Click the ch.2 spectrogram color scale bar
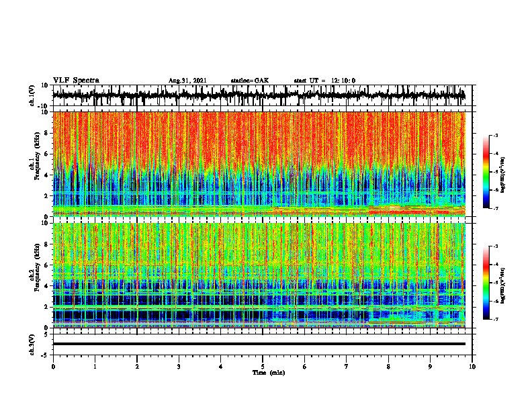This screenshot has width=532, height=411. [x=486, y=283]
